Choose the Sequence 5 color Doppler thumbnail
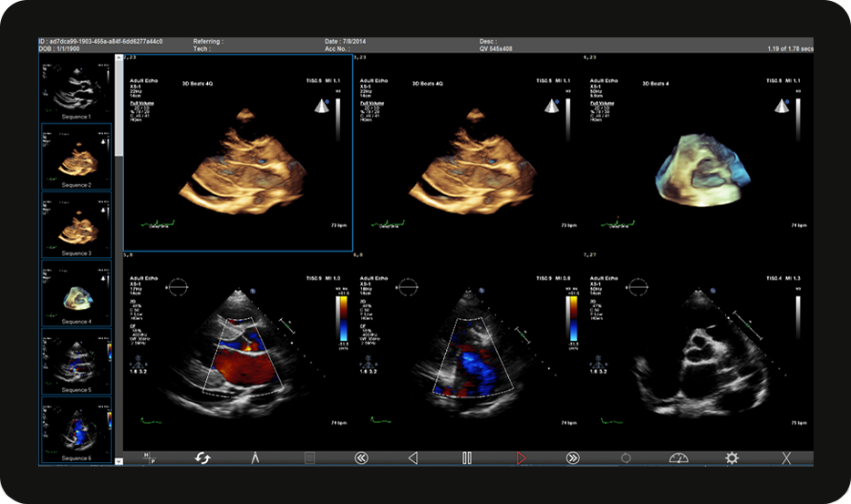Image resolution: width=851 pixels, height=504 pixels. (77, 362)
